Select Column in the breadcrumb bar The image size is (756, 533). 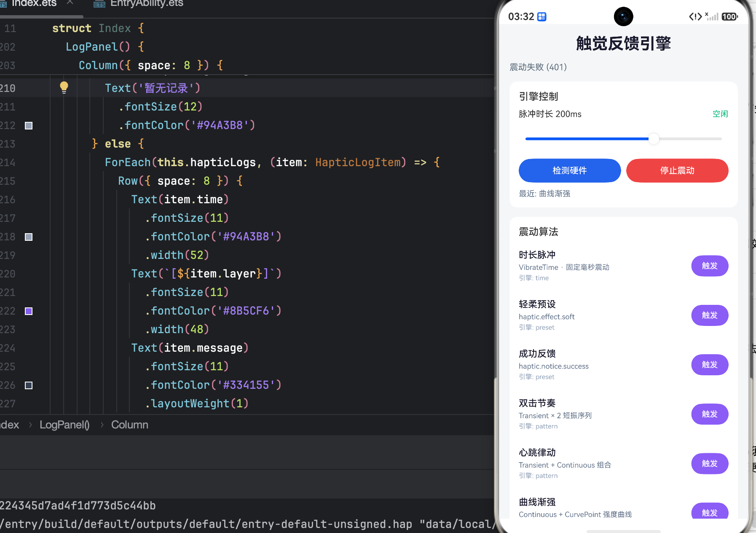click(x=129, y=425)
